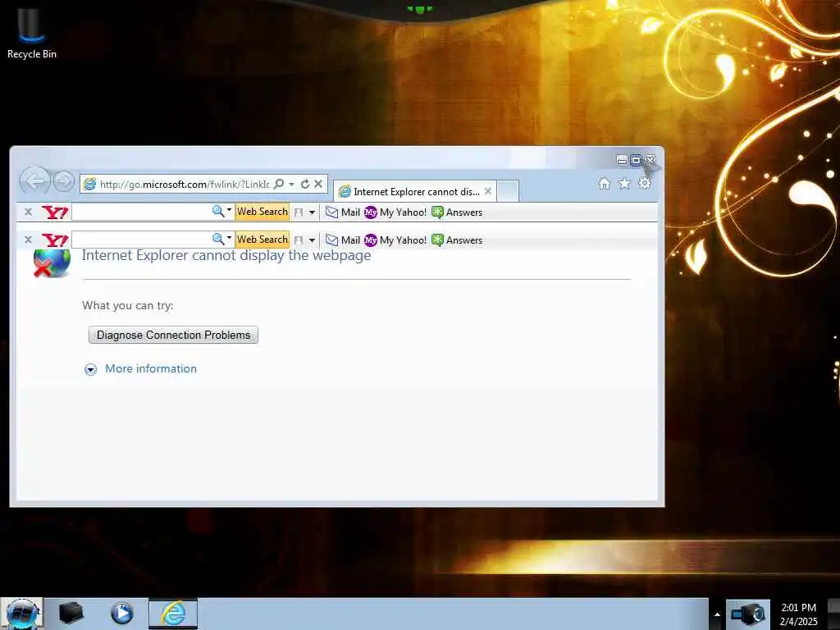Click the Stop icon in address bar
The width and height of the screenshot is (840, 630).
click(x=318, y=184)
